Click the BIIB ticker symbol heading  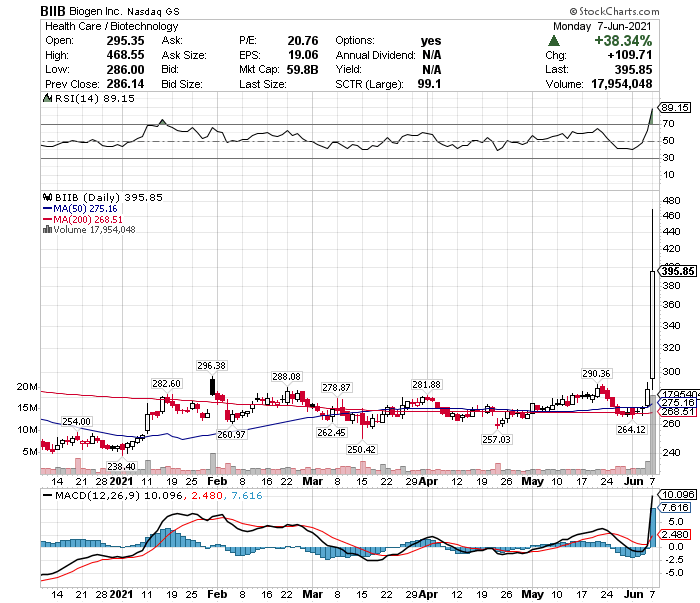point(53,11)
